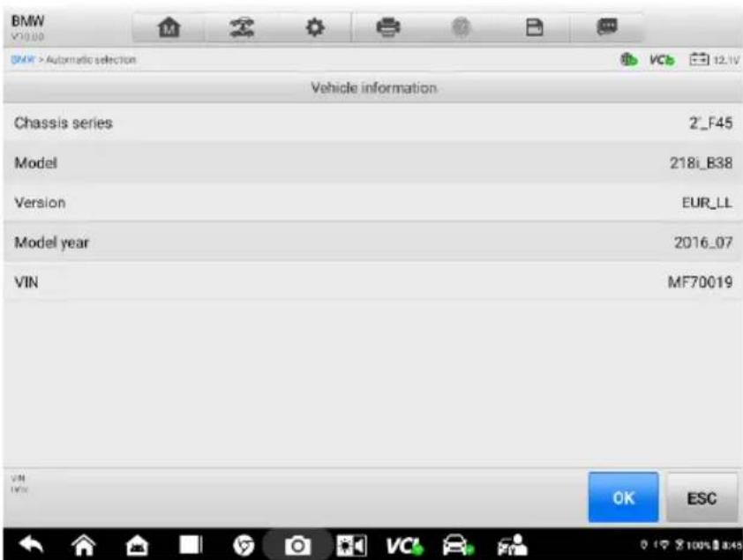The width and height of the screenshot is (743, 560).
Task: Click the EUR_LL version value
Action: point(707,203)
